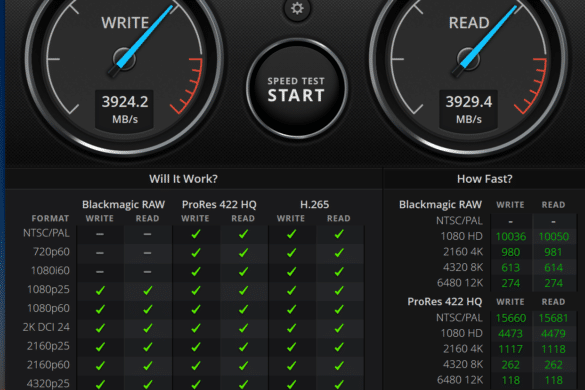Click H.265 read checkmark for 1080p60
Image resolution: width=585 pixels, height=390 pixels.
tap(339, 309)
